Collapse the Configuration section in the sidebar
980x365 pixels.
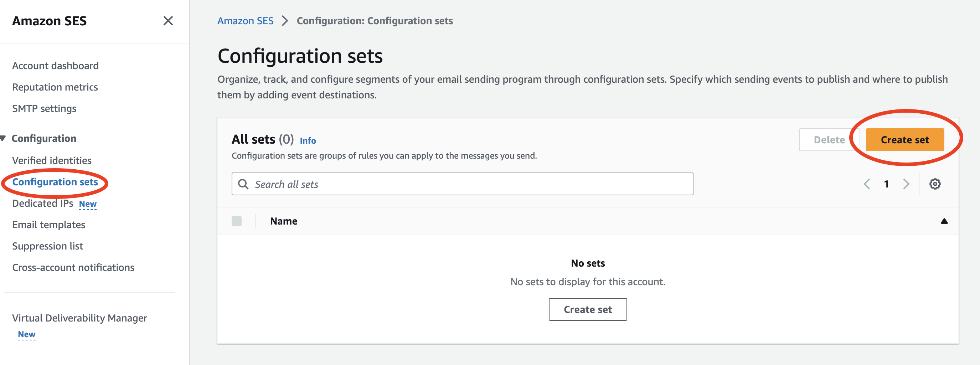[3, 138]
